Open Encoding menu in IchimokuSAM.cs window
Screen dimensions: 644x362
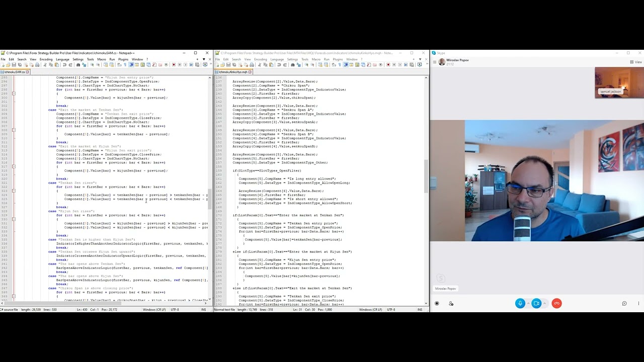pos(46,59)
